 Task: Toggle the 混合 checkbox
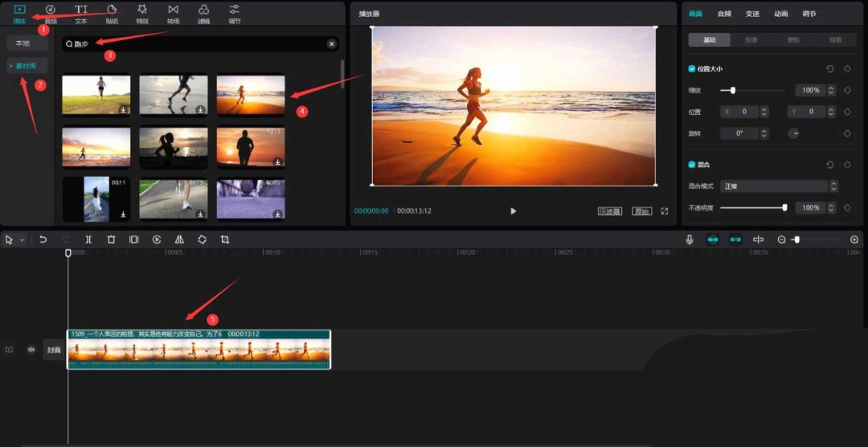pos(692,165)
